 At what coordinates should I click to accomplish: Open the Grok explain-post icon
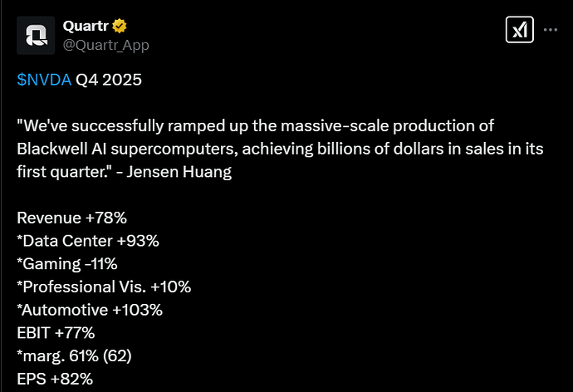[519, 30]
